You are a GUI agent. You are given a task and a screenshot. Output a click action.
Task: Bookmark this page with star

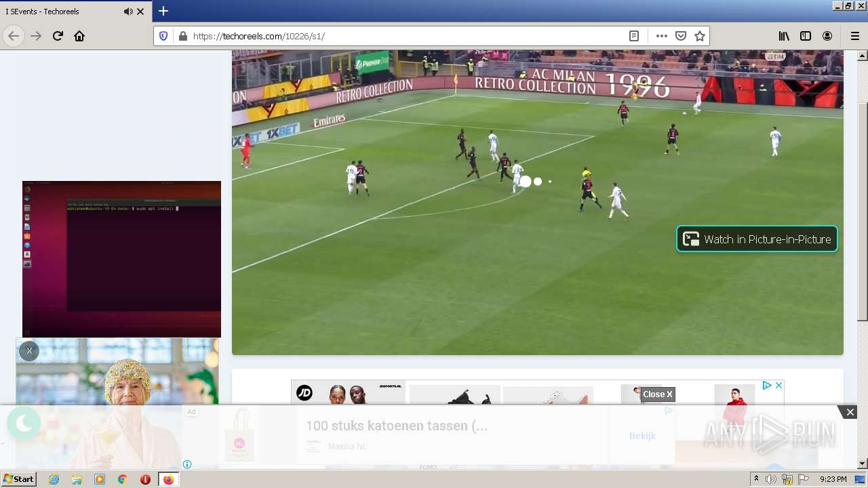(x=700, y=36)
